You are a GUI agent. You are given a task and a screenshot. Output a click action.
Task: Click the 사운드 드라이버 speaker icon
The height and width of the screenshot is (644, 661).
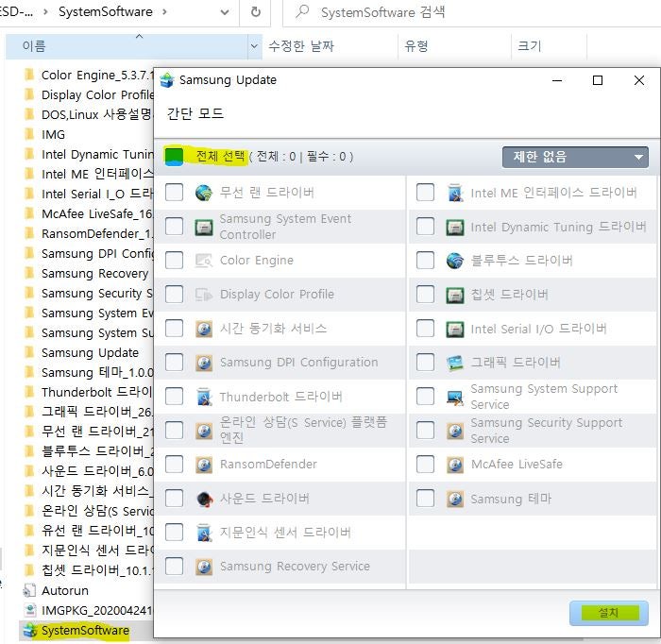[204, 499]
